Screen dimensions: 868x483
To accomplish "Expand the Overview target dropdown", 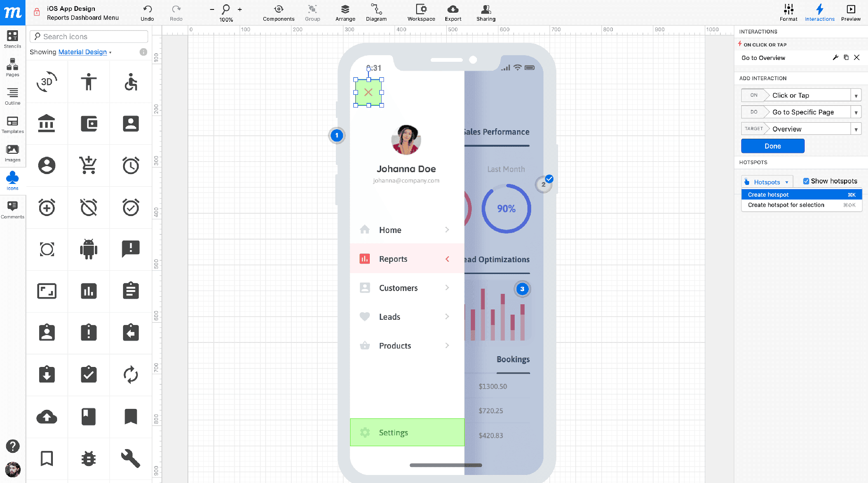I will pyautogui.click(x=856, y=129).
